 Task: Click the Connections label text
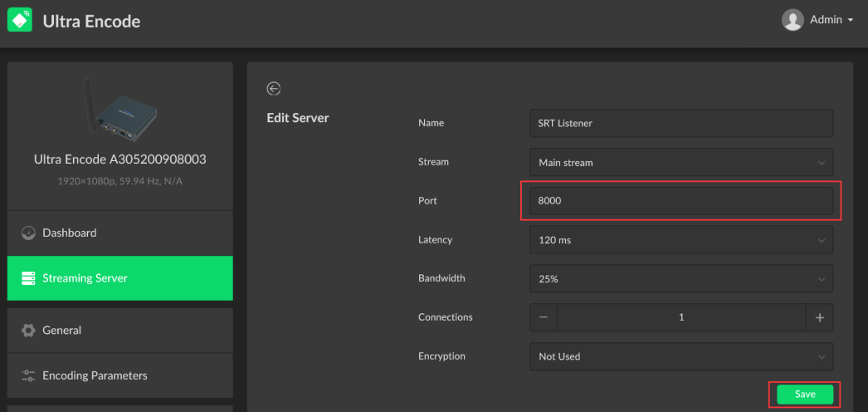pos(446,317)
